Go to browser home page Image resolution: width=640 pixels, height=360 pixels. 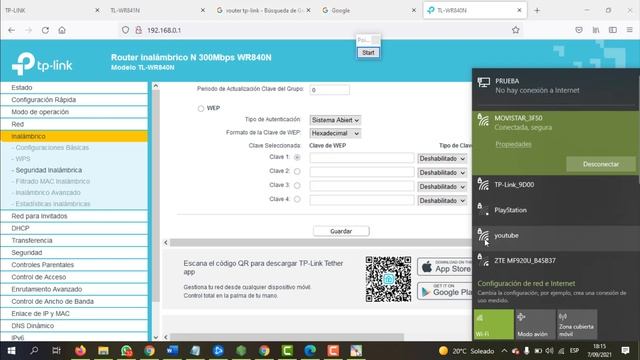click(x=62, y=30)
